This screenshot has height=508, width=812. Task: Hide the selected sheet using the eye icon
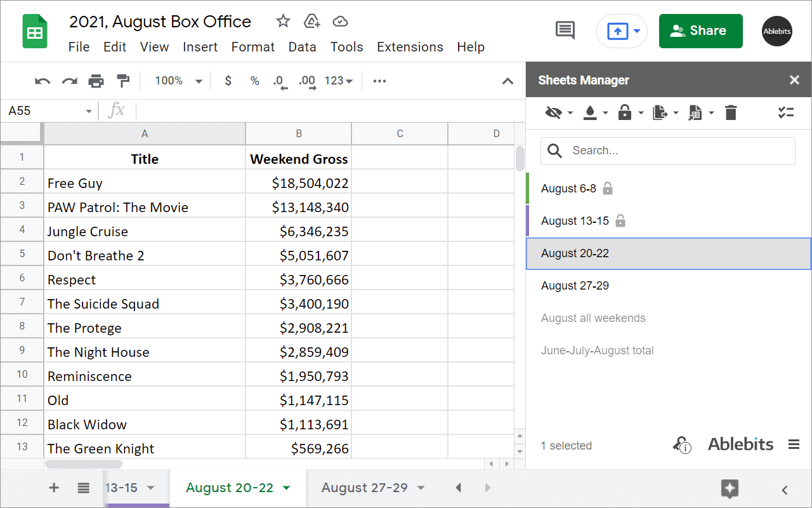(553, 112)
